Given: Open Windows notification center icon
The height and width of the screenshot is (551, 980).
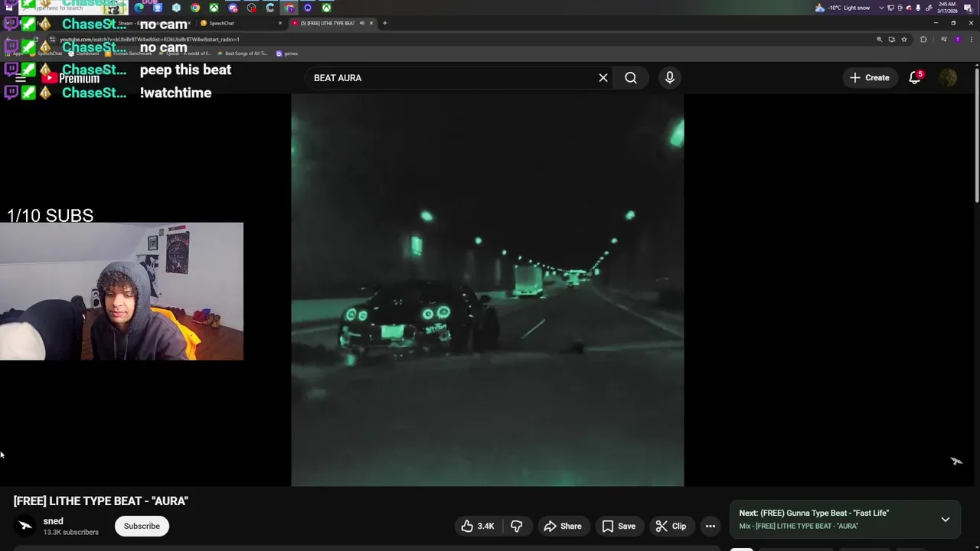Looking at the screenshot, I should 968,8.
